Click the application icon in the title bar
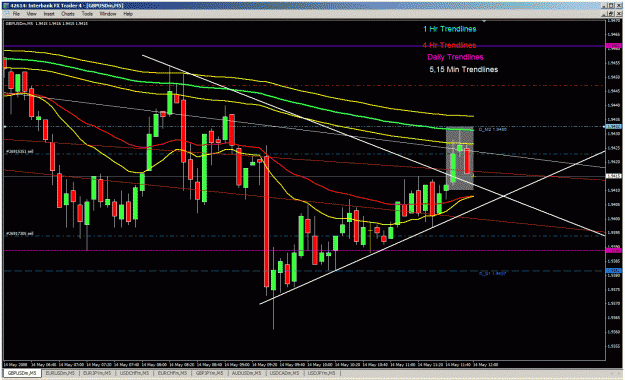 6,6
